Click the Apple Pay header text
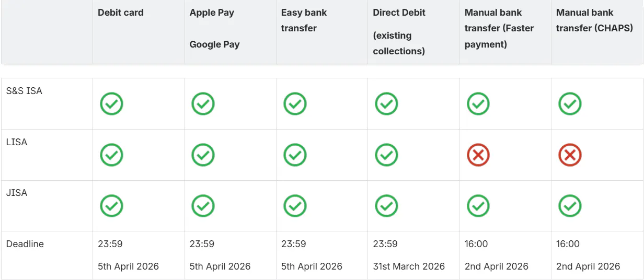Image resolution: width=644 pixels, height=280 pixels. coord(212,13)
